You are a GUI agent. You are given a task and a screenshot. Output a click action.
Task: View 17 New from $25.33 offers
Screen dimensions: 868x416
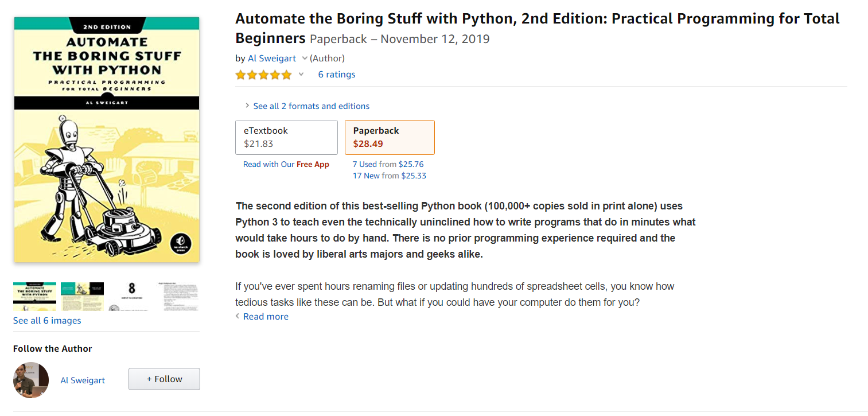tap(389, 176)
